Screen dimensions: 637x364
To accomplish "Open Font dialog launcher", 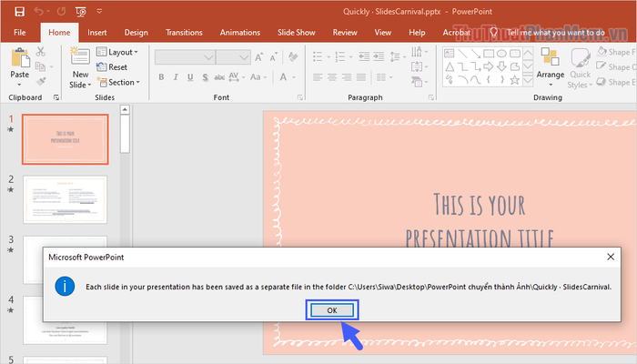I will pyautogui.click(x=299, y=97).
